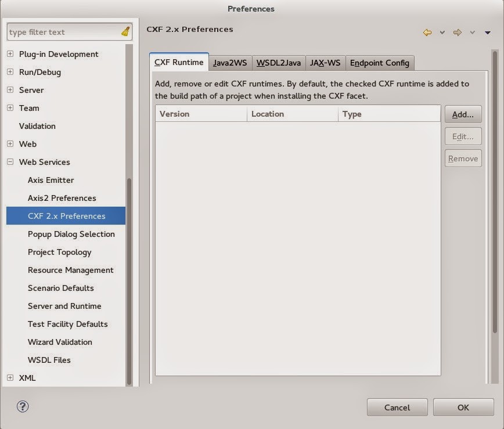Expand the Plug-in Development node
Screen dimensions: 504x429
pos(10,53)
